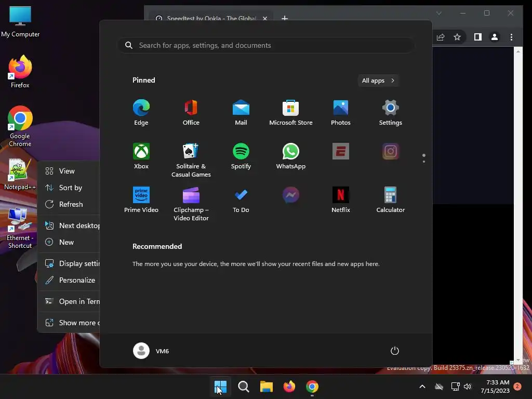The height and width of the screenshot is (399, 532).
Task: Open the Calculator app
Action: tap(391, 200)
